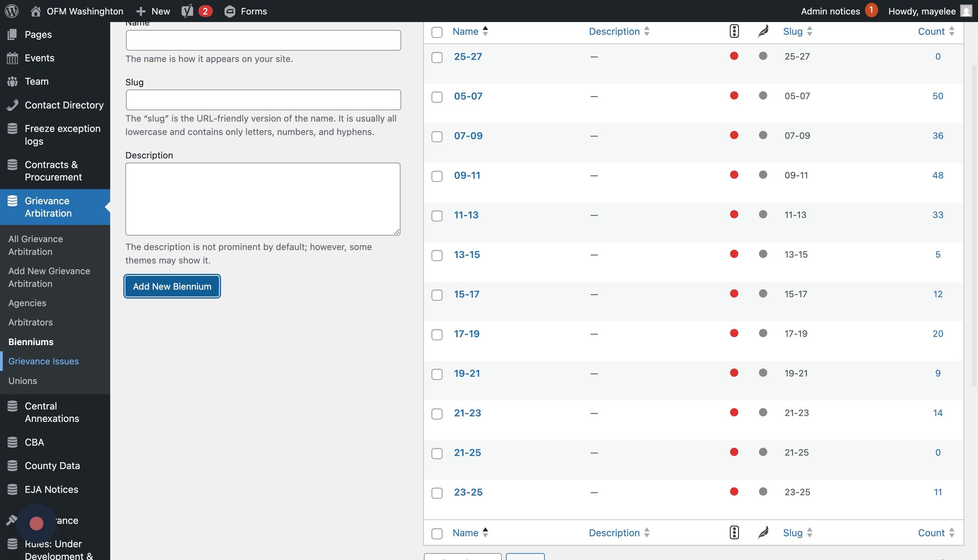The width and height of the screenshot is (978, 560).
Task: Open the 19-21 biennium link
Action: point(467,373)
